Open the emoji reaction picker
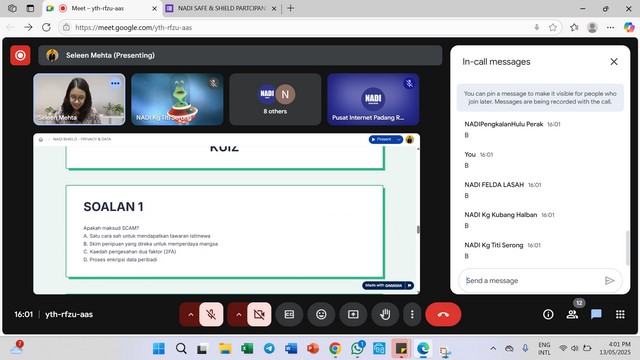 point(321,314)
